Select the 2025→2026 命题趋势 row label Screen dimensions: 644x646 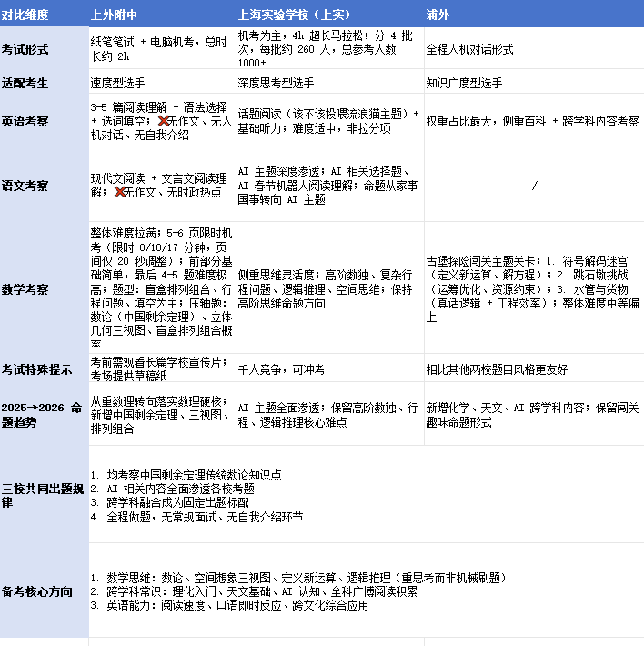tap(44, 414)
